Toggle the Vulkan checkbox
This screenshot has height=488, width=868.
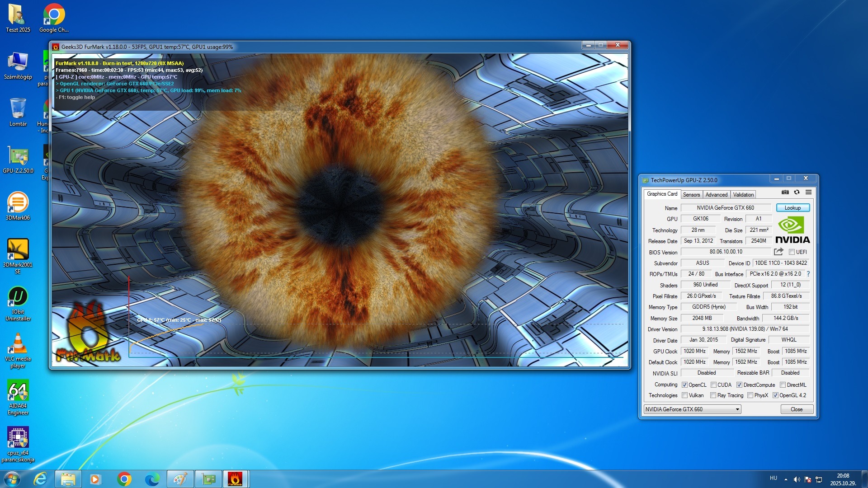pos(685,395)
